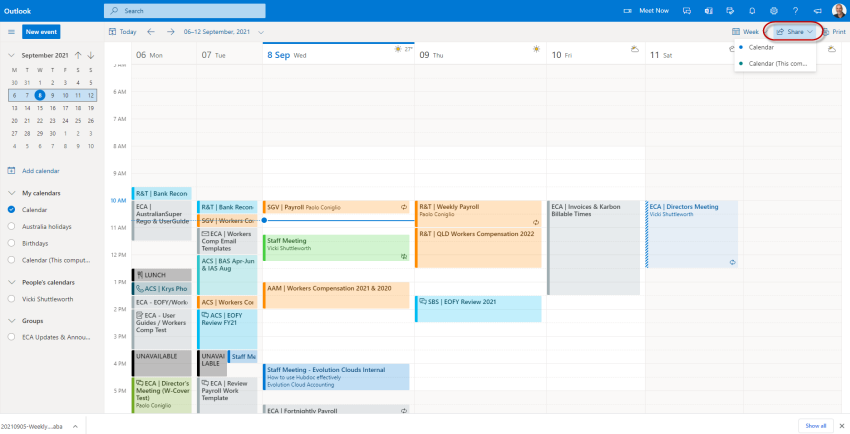Open the date range dropdown chevron
The height and width of the screenshot is (434, 850).
coord(261,32)
